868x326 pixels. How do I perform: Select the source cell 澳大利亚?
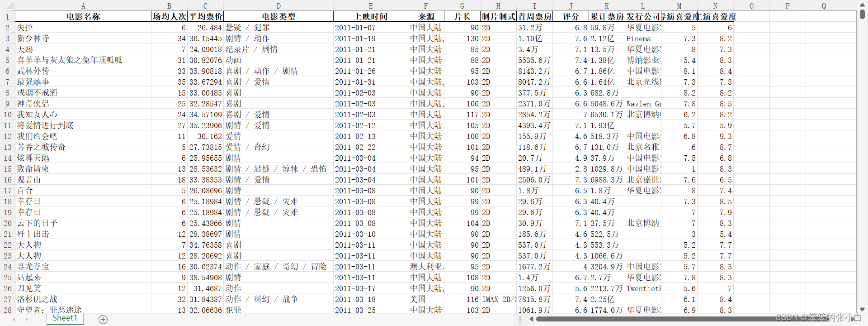click(x=426, y=267)
